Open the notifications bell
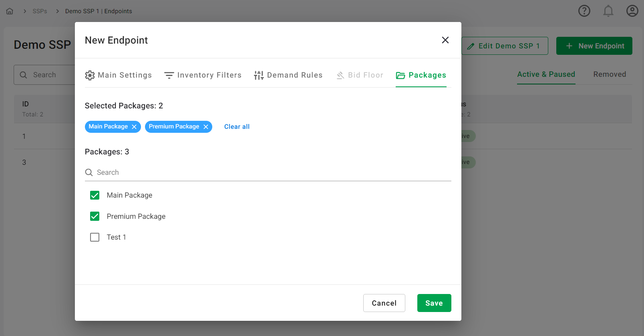 (x=608, y=11)
